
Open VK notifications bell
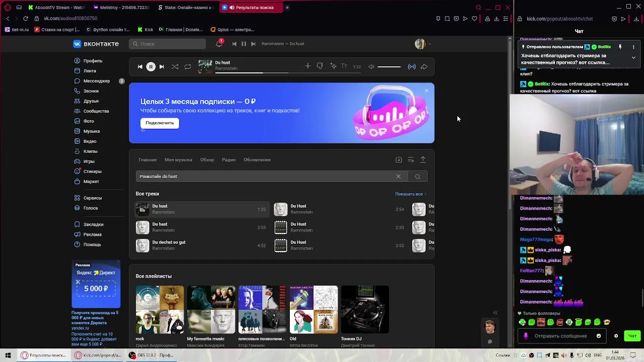point(219,44)
